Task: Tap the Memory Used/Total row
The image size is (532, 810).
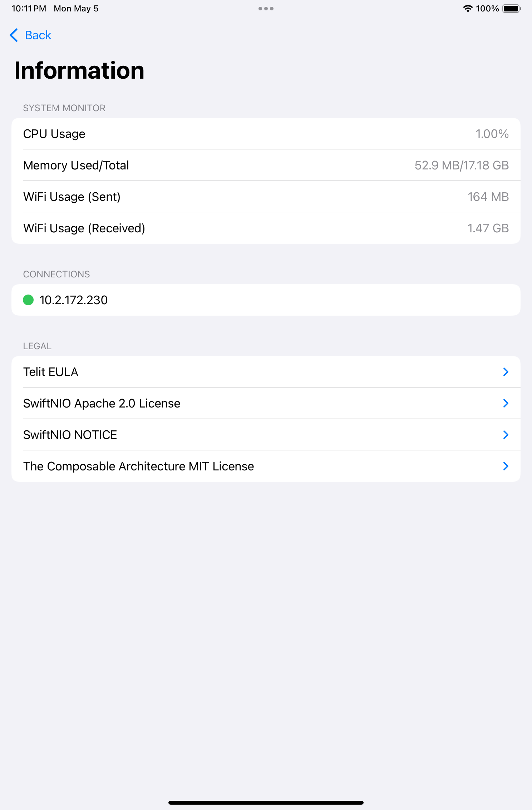Action: pyautogui.click(x=266, y=165)
